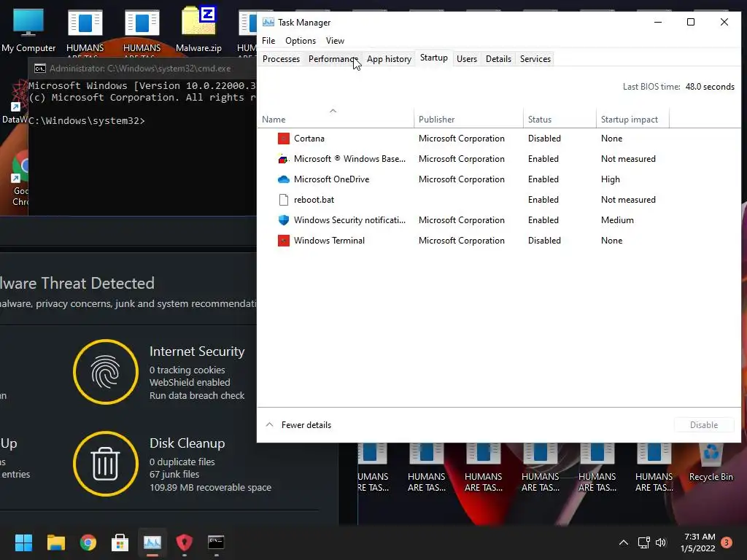Select the reboot.bat startup entry name
747x560 pixels.
(x=314, y=200)
